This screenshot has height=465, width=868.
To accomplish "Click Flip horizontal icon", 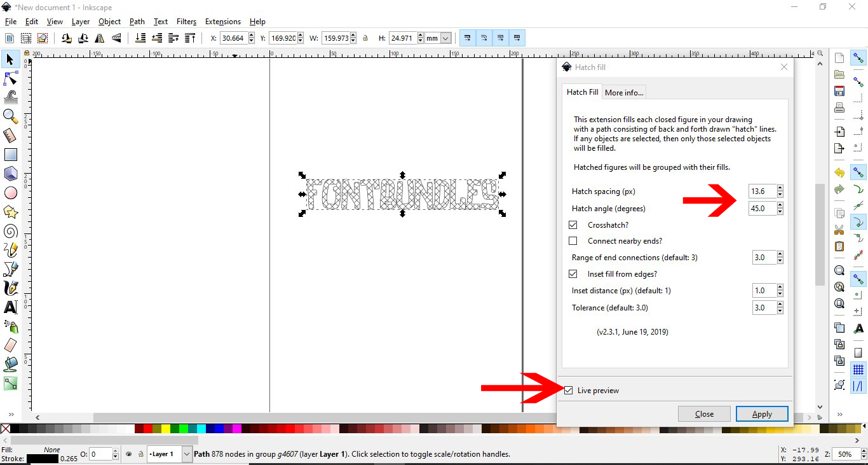I will (99, 38).
